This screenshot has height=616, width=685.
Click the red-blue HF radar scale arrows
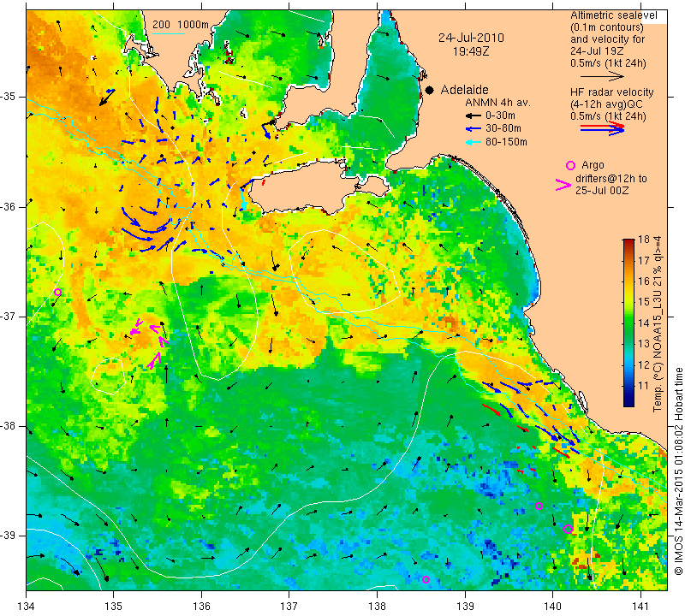coord(603,127)
